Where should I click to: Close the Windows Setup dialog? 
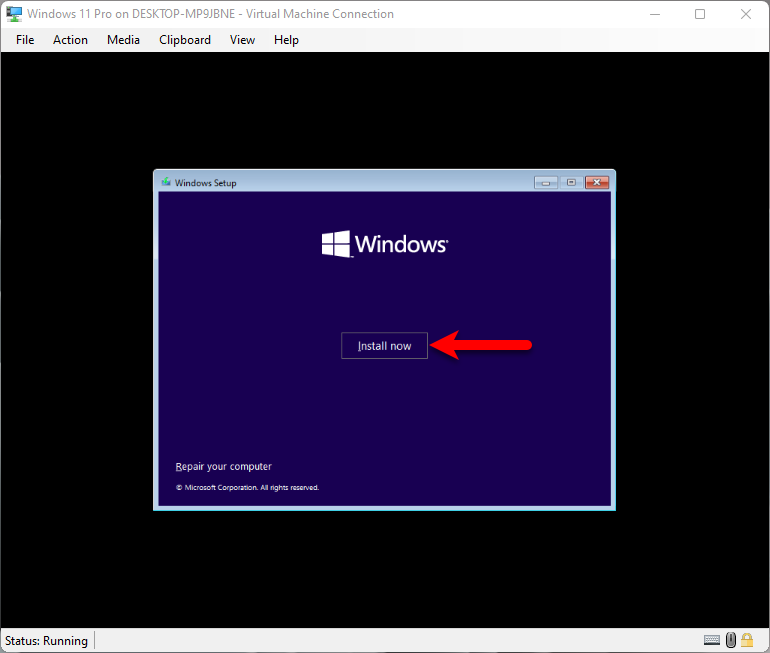point(597,183)
